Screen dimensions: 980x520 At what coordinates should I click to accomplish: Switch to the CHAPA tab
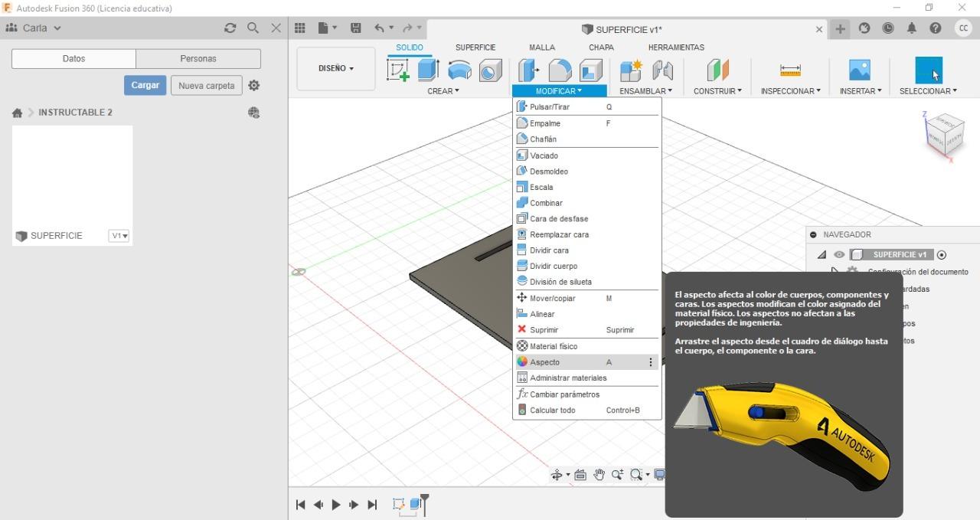(601, 47)
